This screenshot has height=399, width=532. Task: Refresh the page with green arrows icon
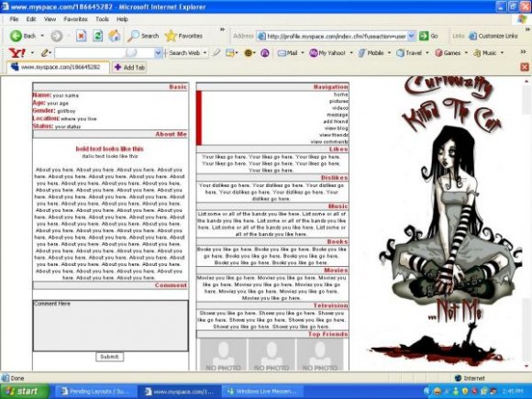click(98, 36)
